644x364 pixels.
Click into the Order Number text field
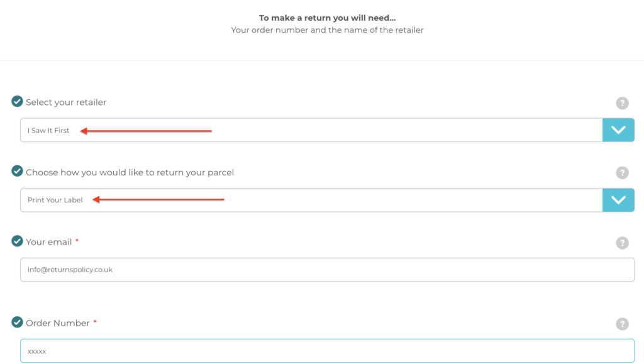[x=327, y=351]
